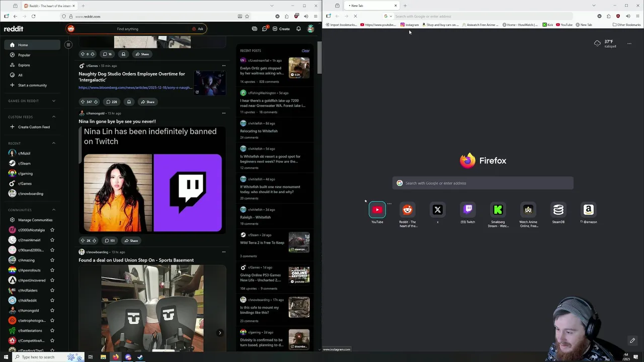This screenshot has height=362, width=644.
Task: Click Manage Communities
Action: pyautogui.click(x=32, y=220)
